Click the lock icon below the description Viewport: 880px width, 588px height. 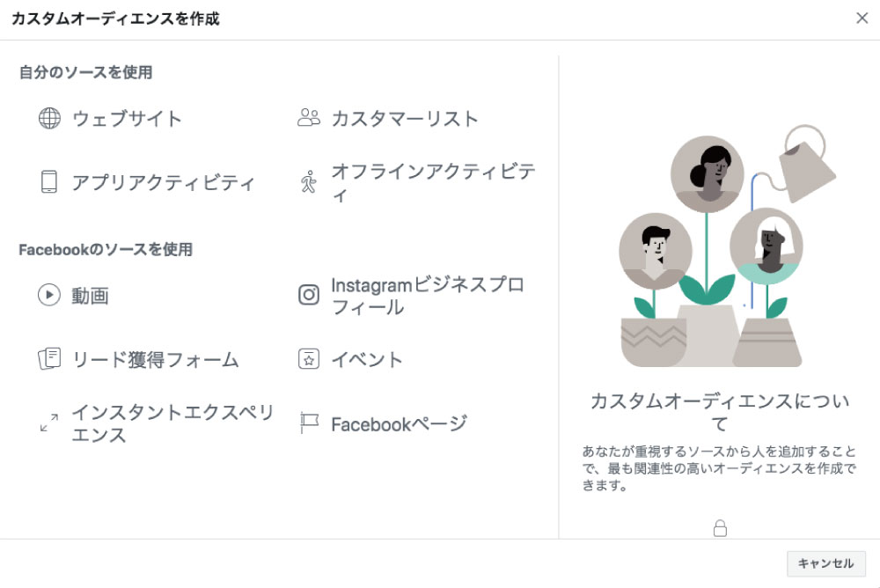720,528
